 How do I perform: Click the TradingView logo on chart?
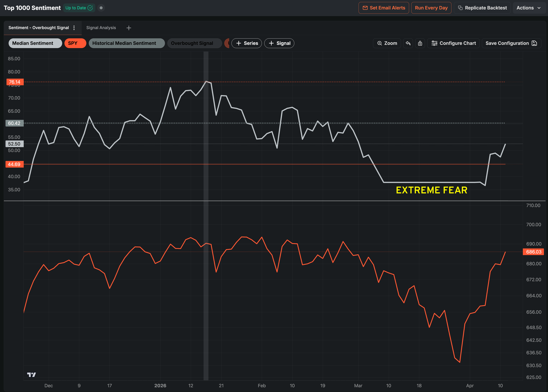tap(31, 375)
